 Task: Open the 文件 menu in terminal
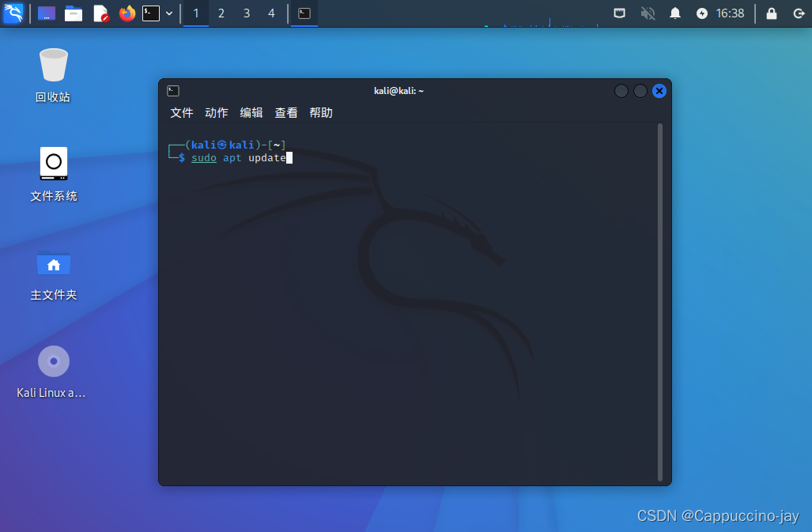point(182,113)
